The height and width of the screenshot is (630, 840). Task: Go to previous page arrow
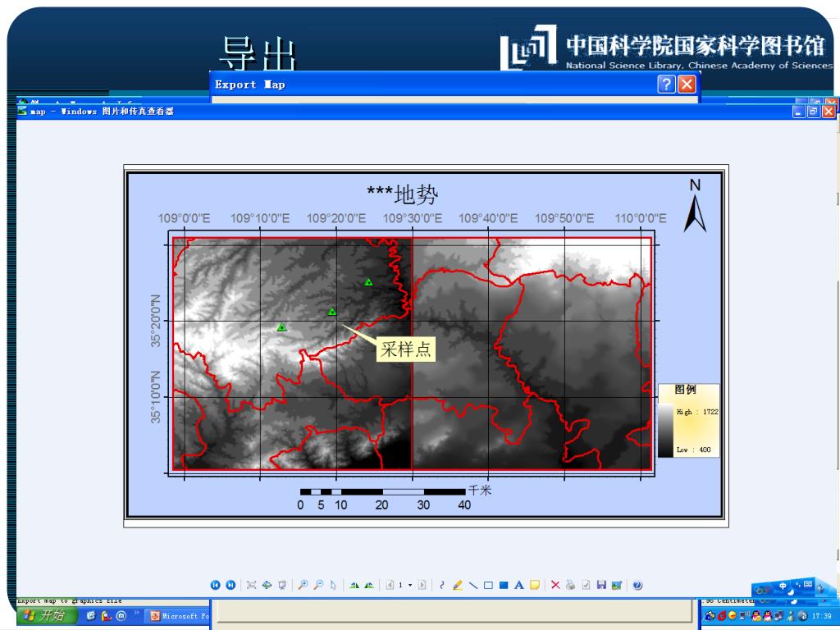[x=390, y=585]
